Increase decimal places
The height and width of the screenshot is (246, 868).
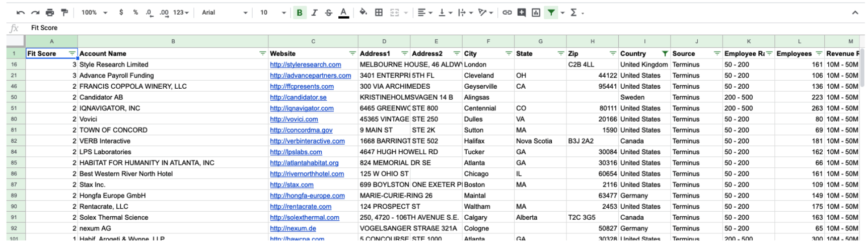point(164,13)
